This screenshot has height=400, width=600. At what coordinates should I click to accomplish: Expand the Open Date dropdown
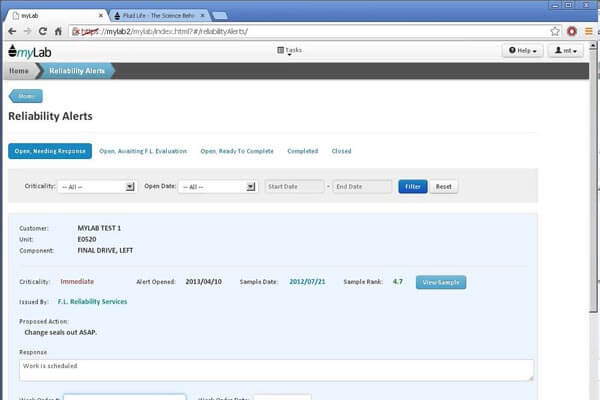(218, 187)
